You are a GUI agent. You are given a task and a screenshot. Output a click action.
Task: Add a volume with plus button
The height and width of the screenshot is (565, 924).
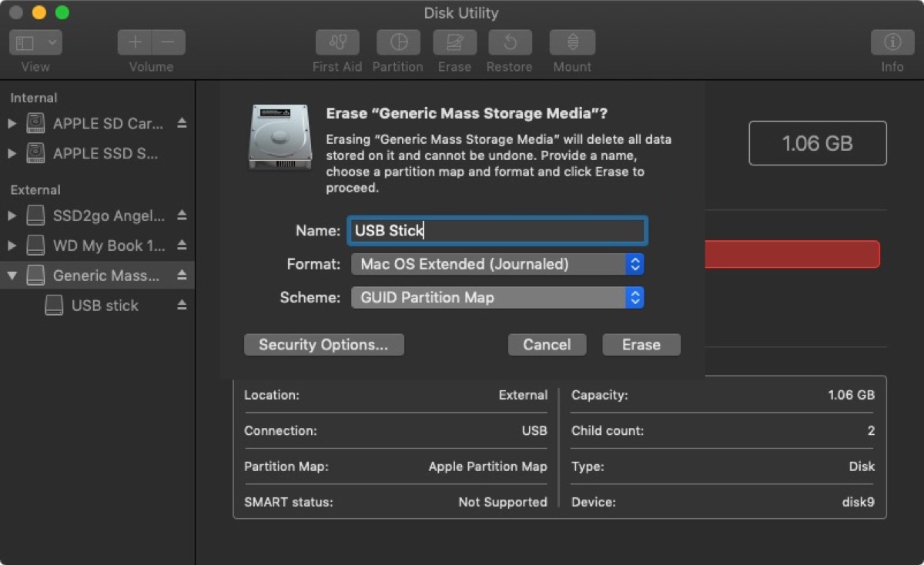pos(135,42)
